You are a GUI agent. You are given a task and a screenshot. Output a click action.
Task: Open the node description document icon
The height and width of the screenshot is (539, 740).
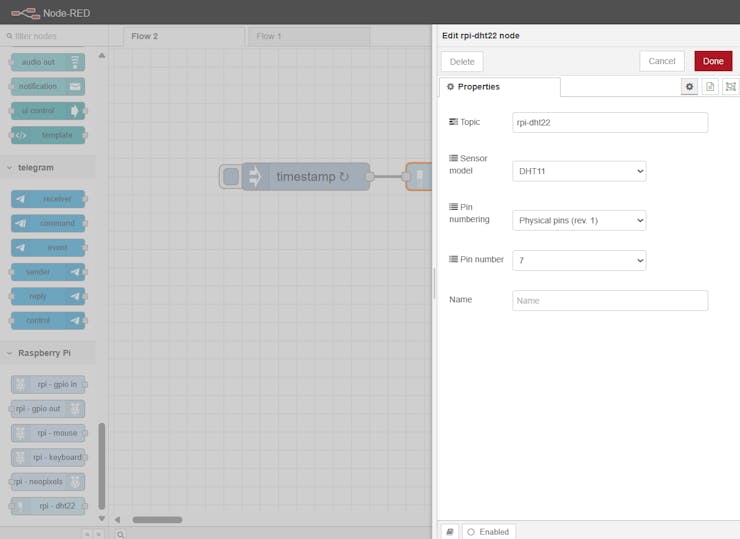pos(710,87)
